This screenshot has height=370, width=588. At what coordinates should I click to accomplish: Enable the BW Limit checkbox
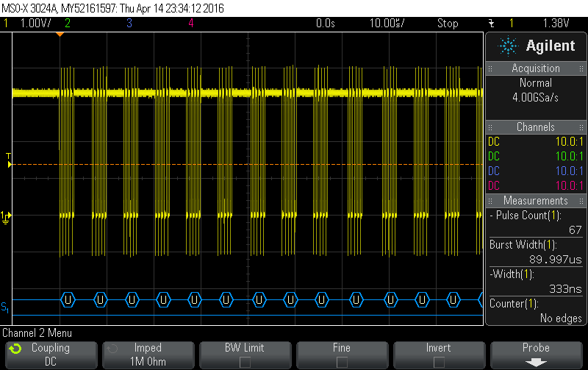(x=244, y=361)
